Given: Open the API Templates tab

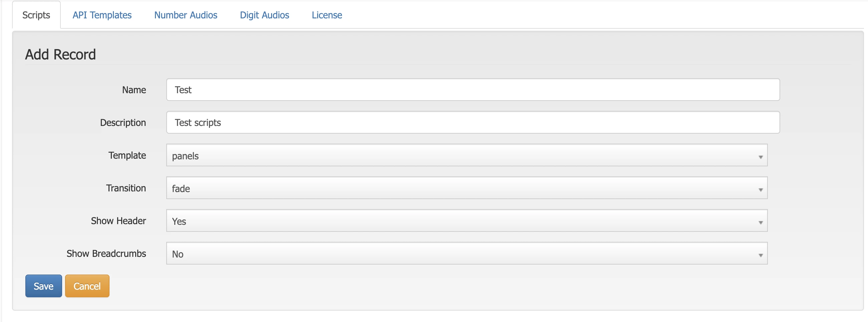Looking at the screenshot, I should [102, 15].
